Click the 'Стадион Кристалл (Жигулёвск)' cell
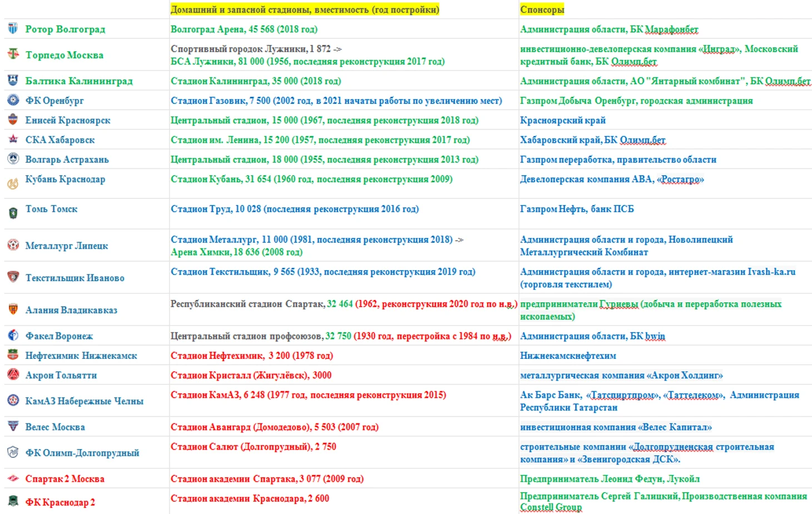This screenshot has width=812, height=514. 251,376
